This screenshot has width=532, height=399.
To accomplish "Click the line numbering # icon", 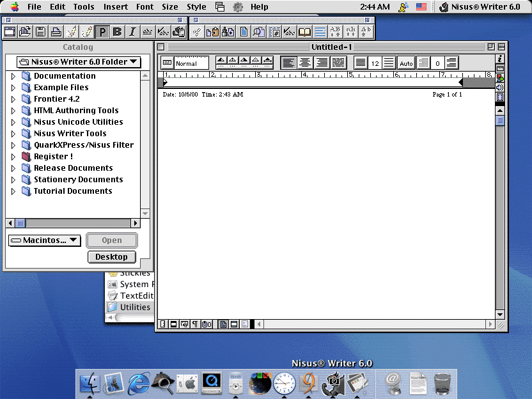I will click(x=274, y=32).
